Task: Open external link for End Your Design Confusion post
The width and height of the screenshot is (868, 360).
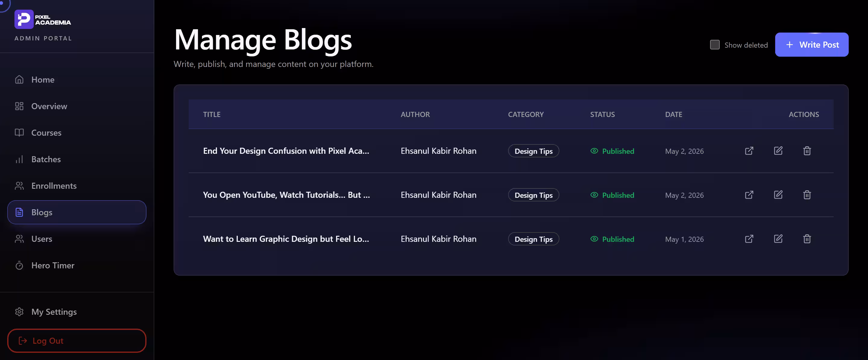Action: click(x=749, y=151)
